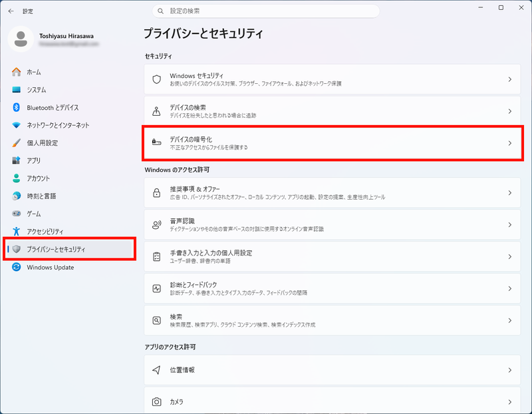
Task: Click the デバイスの検索 locator icon
Action: point(156,111)
